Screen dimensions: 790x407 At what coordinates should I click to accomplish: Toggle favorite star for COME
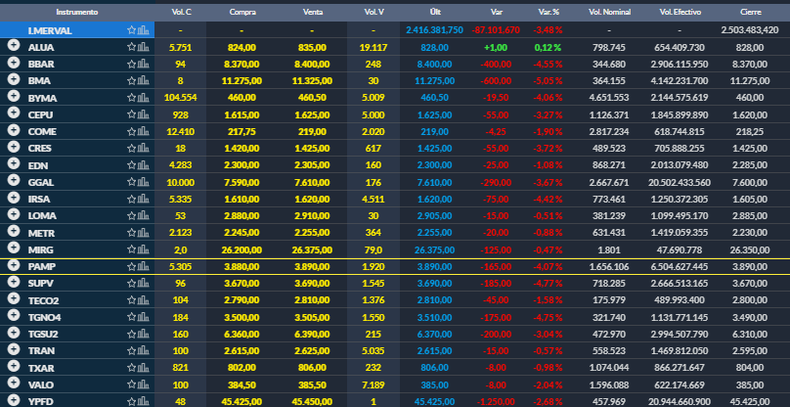131,131
